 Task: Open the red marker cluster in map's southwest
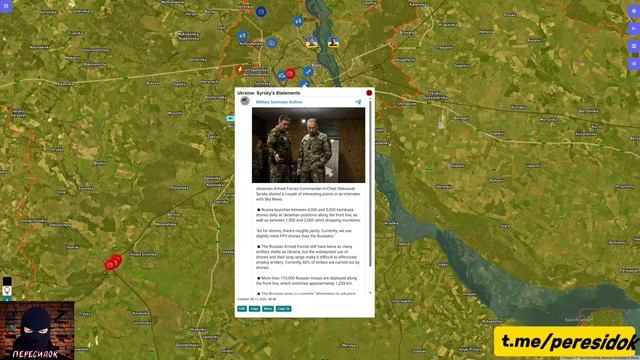pos(113,262)
